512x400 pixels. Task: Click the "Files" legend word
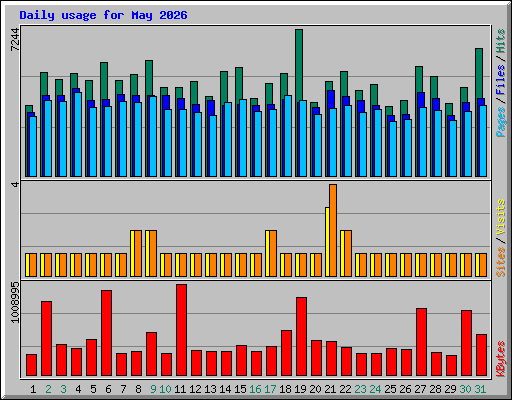point(501,80)
